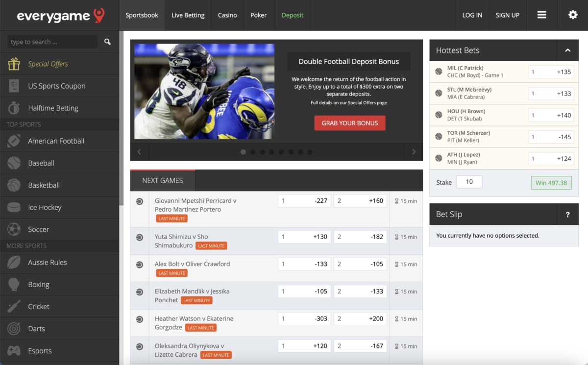Select the last banner carousel dot

coord(310,152)
